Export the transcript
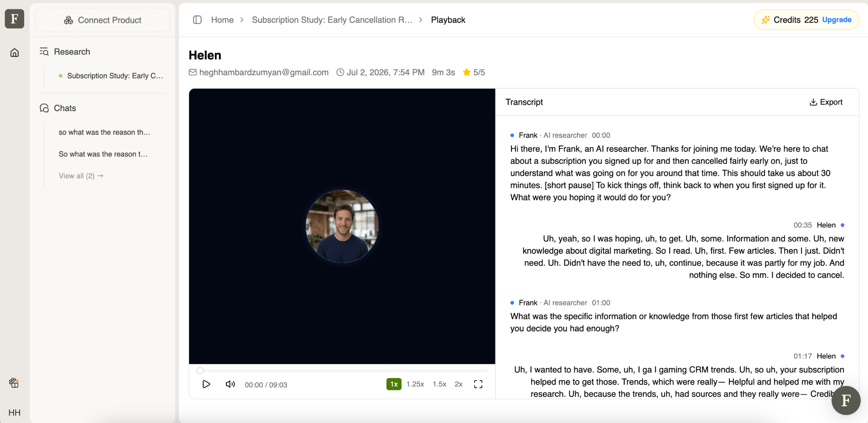 (826, 102)
